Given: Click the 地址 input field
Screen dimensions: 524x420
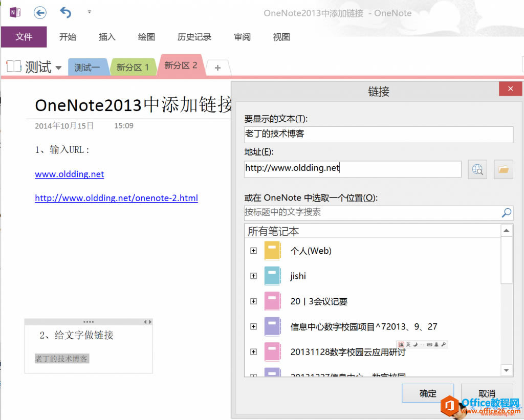Looking at the screenshot, I should [x=353, y=169].
